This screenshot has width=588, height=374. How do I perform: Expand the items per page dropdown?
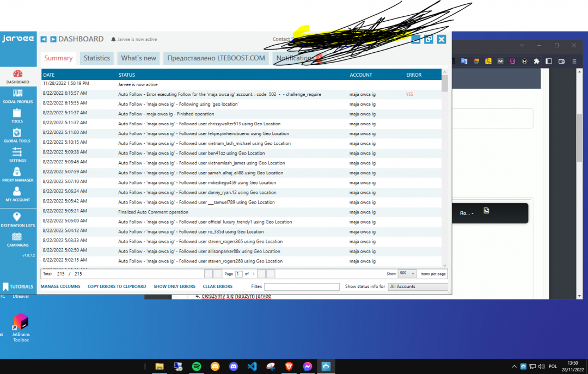tap(407, 274)
